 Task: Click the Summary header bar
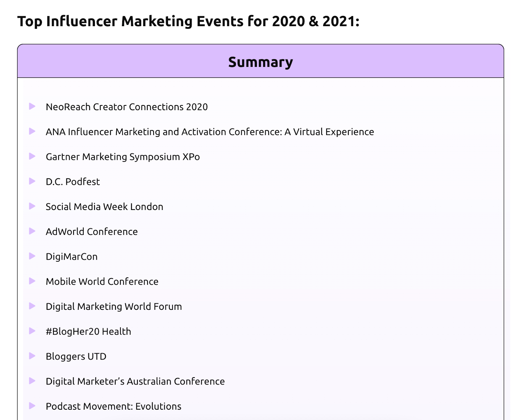260,61
